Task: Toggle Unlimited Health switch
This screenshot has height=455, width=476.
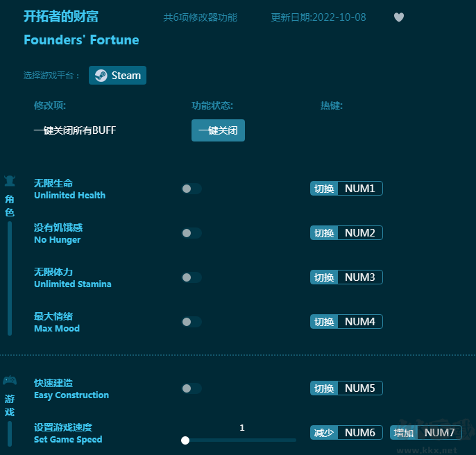Action: pos(191,189)
